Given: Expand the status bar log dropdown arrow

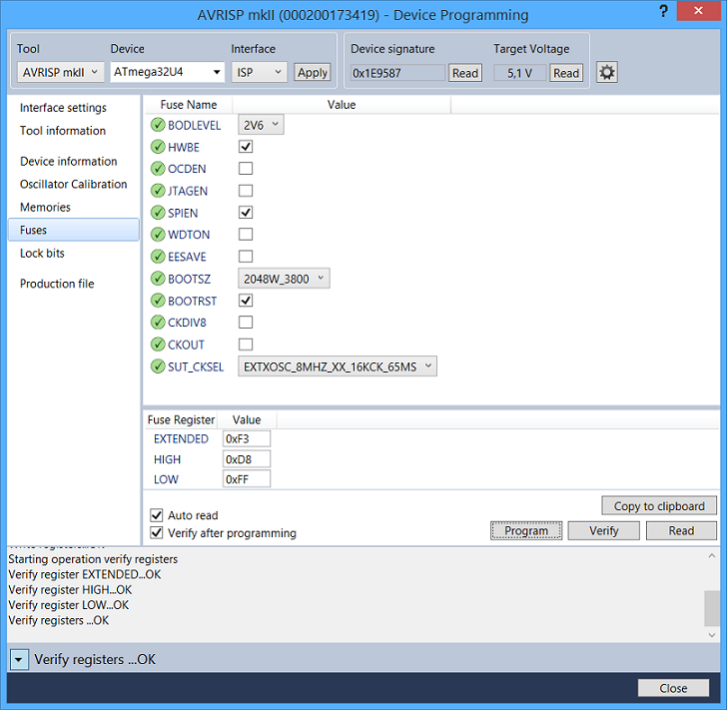Looking at the screenshot, I should click(19, 659).
